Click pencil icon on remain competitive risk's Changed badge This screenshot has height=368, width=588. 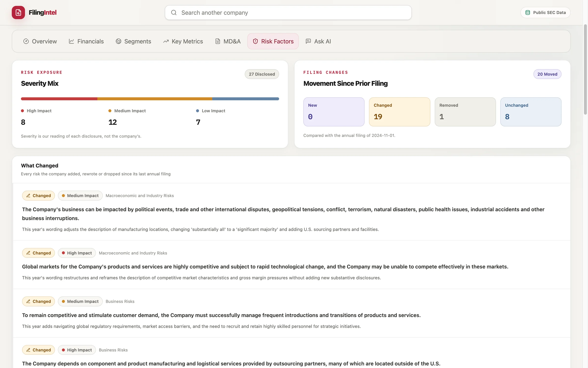[x=28, y=301]
